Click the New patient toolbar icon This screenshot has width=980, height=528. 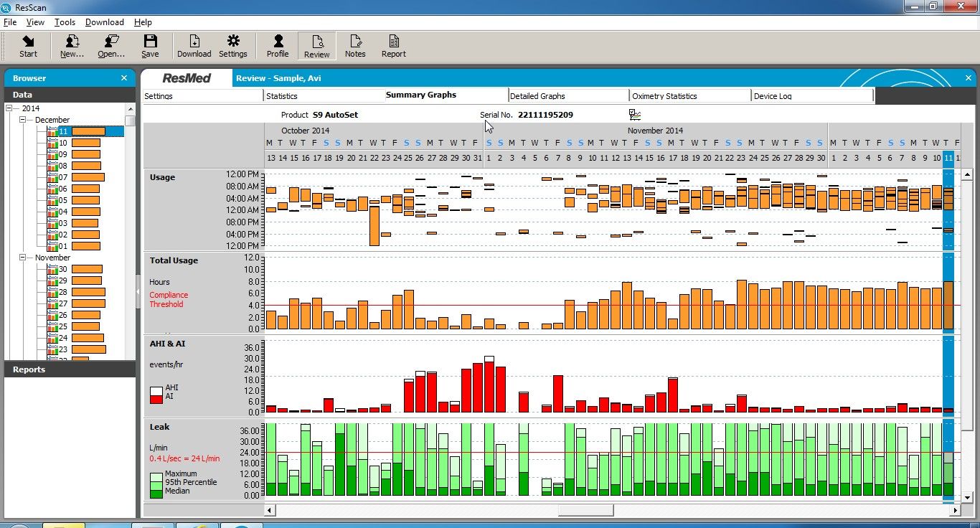point(72,46)
